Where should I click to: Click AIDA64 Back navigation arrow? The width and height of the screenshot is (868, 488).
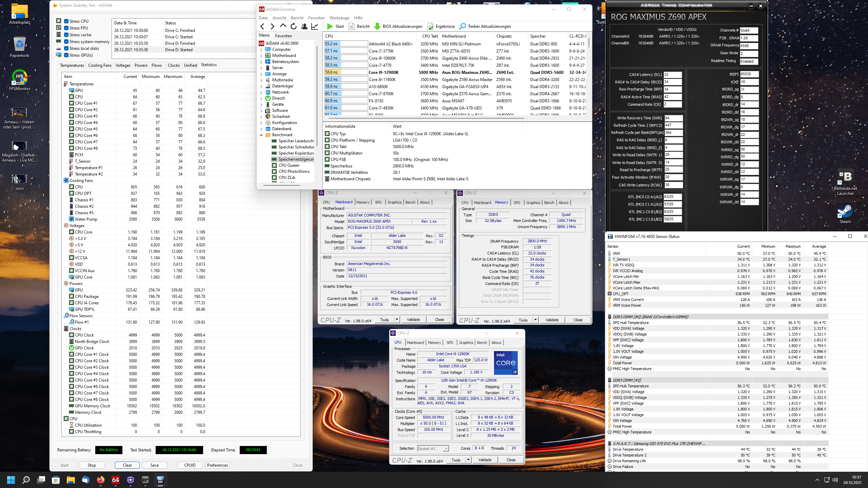tap(262, 26)
